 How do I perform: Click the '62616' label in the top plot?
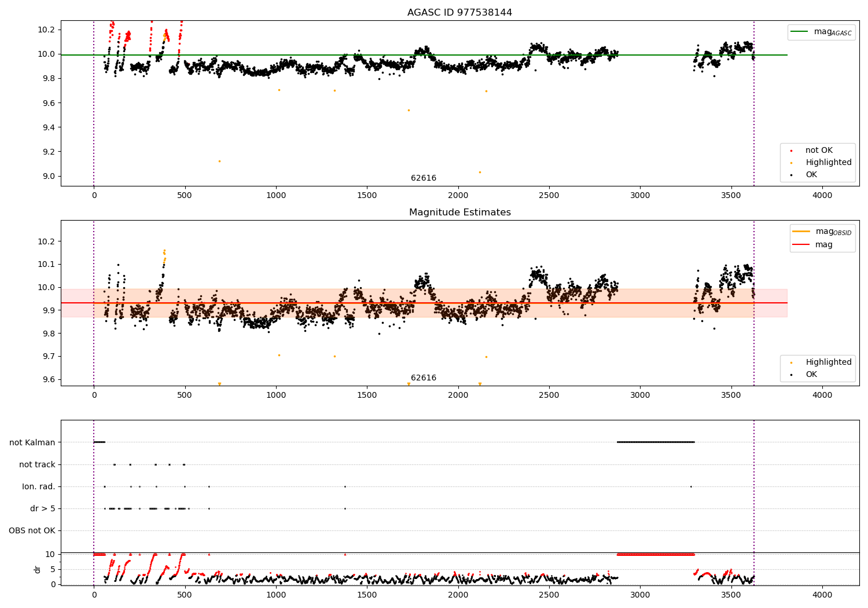click(x=424, y=178)
